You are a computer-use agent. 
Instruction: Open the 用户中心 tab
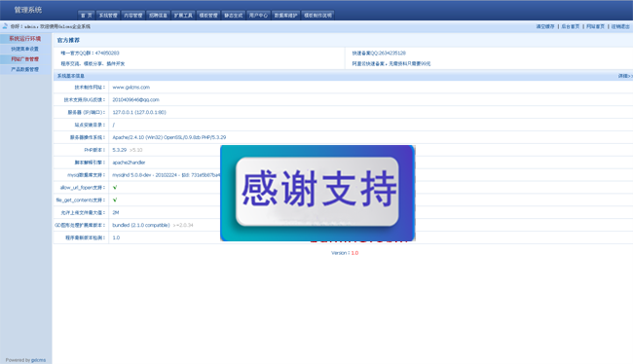click(x=258, y=16)
